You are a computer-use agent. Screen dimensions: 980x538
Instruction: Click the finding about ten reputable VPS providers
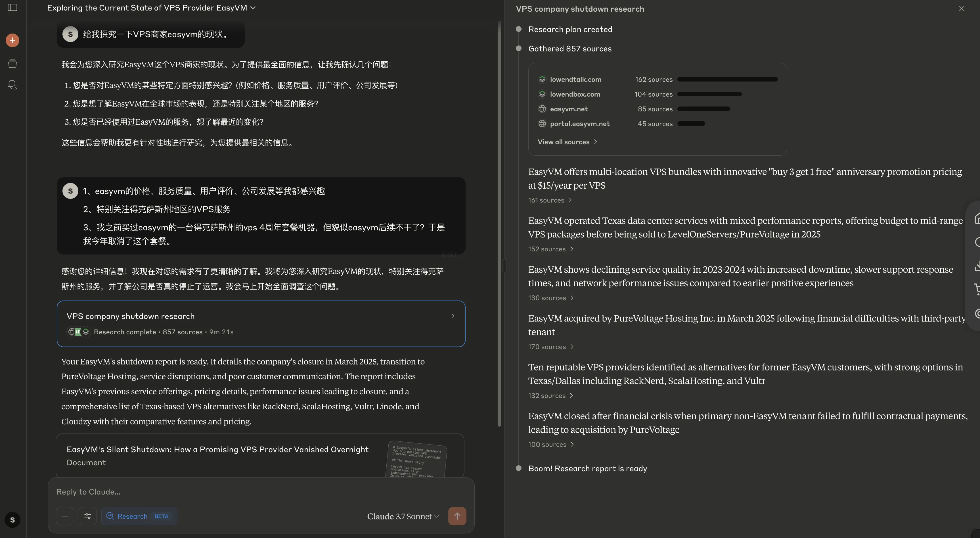coord(745,374)
